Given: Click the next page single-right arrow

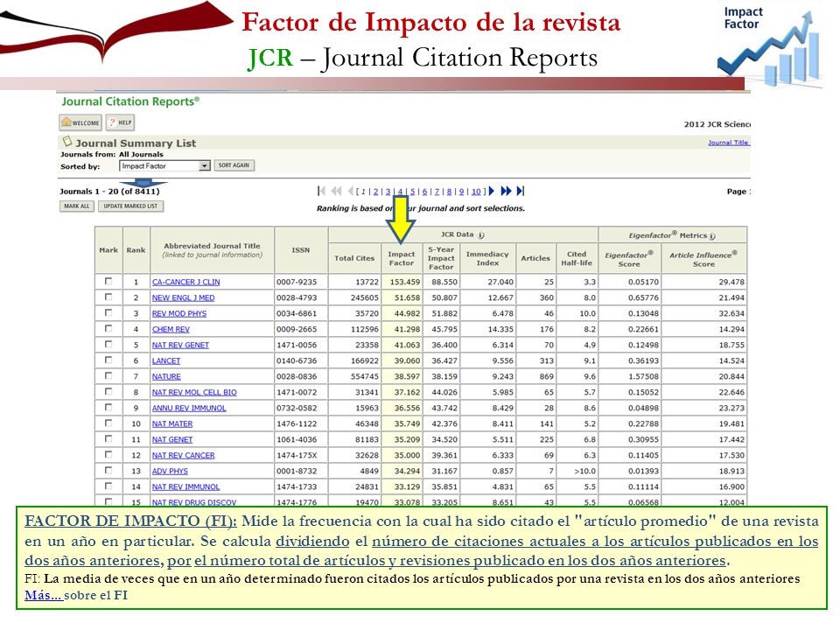Looking at the screenshot, I should pos(491,191).
